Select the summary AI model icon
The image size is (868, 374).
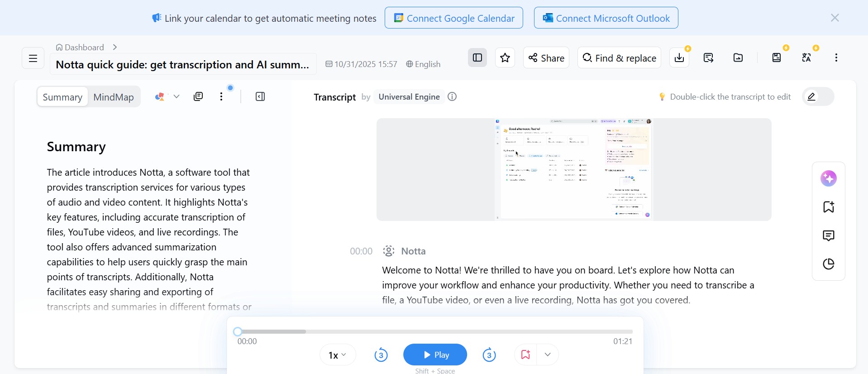coord(159,96)
